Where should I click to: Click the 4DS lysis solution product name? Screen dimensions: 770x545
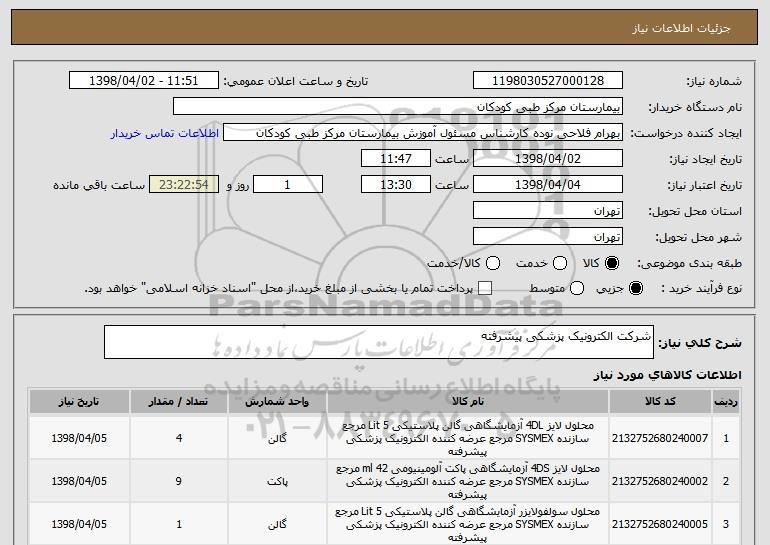[468, 481]
